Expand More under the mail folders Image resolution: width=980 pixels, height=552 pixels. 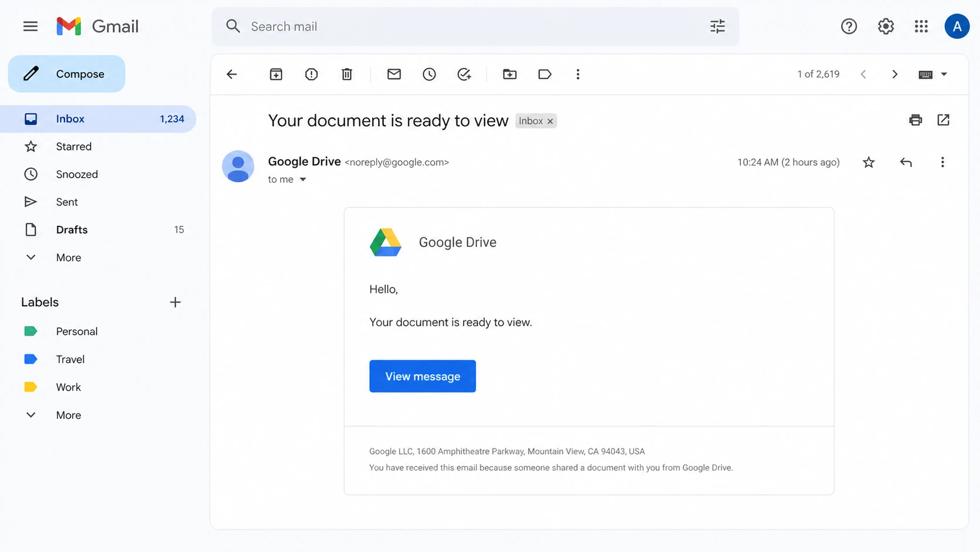69,258
